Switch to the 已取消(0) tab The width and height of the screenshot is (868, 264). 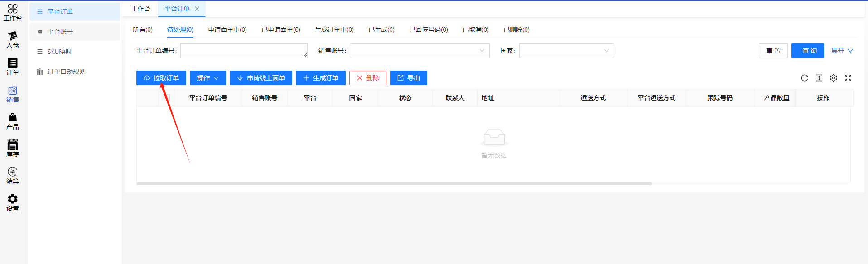coord(475,29)
